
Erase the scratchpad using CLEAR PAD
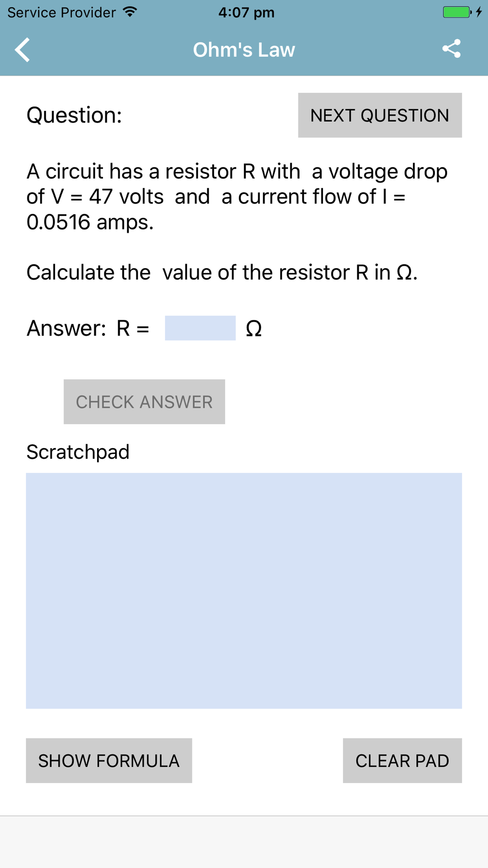(x=402, y=761)
